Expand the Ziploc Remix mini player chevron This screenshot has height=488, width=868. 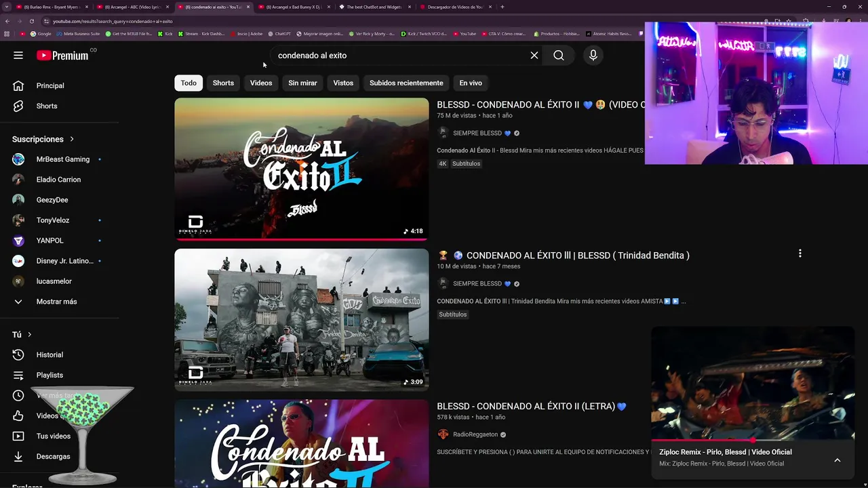click(x=837, y=460)
